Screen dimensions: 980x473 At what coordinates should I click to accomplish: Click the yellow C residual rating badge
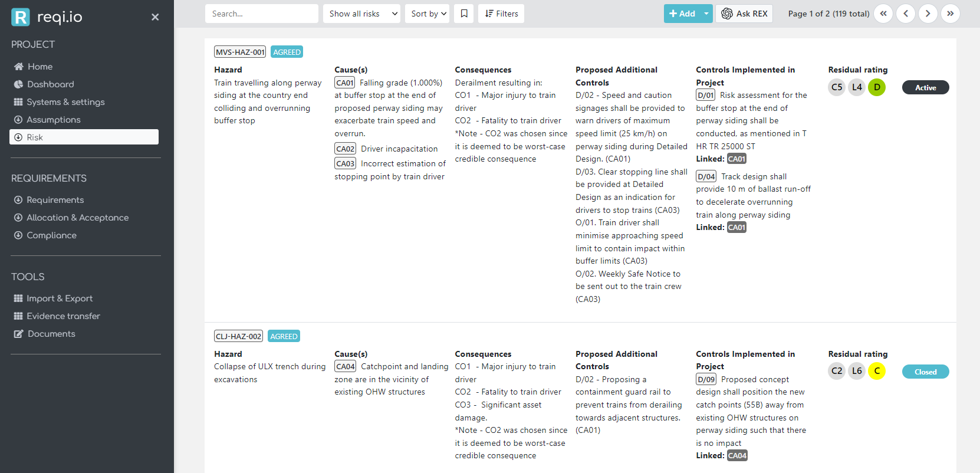[x=877, y=371]
